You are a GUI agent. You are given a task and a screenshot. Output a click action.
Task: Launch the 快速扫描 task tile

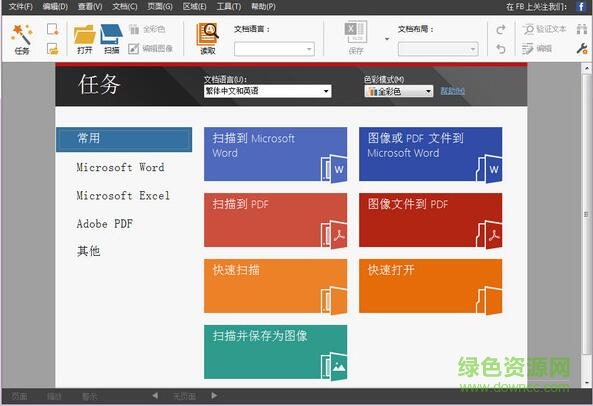pos(275,286)
